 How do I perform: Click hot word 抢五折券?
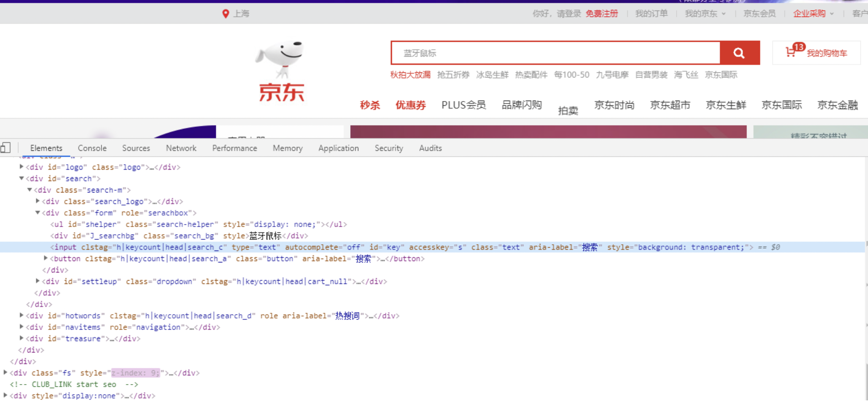tap(453, 75)
